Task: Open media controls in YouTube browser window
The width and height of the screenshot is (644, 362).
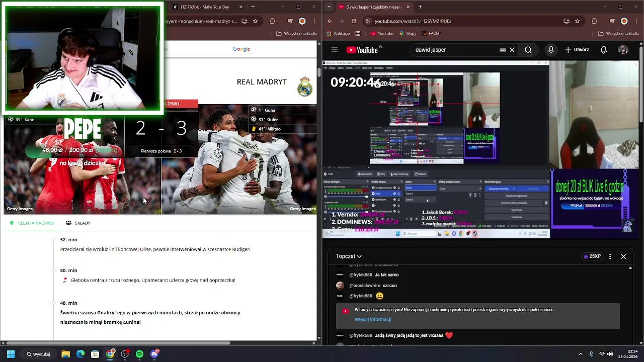Action: pos(612,21)
